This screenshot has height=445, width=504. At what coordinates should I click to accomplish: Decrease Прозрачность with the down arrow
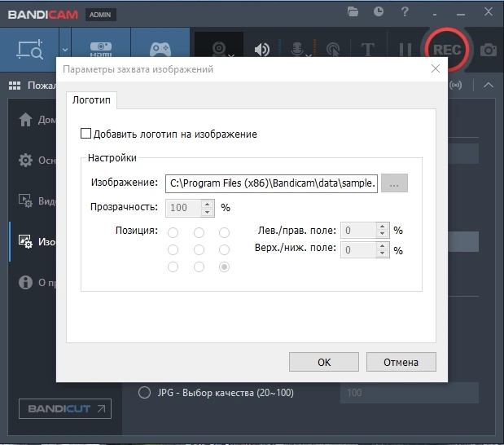(208, 212)
